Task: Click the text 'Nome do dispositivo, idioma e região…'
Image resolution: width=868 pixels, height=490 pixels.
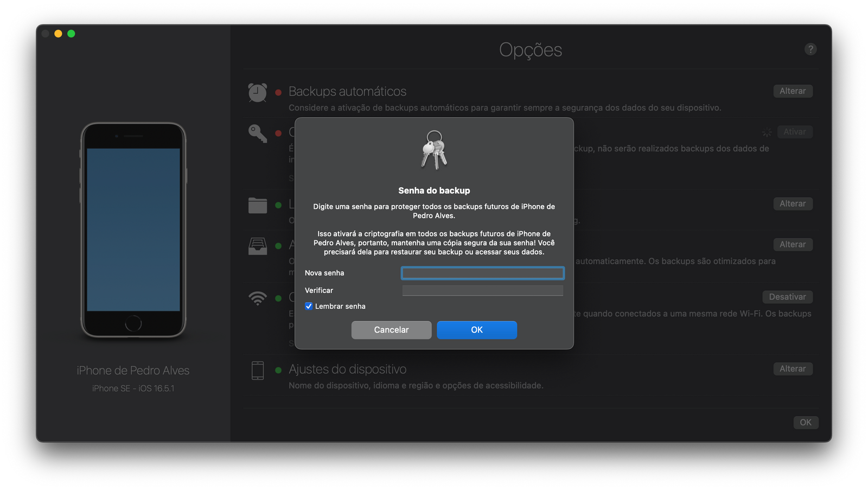Action: pos(416,386)
